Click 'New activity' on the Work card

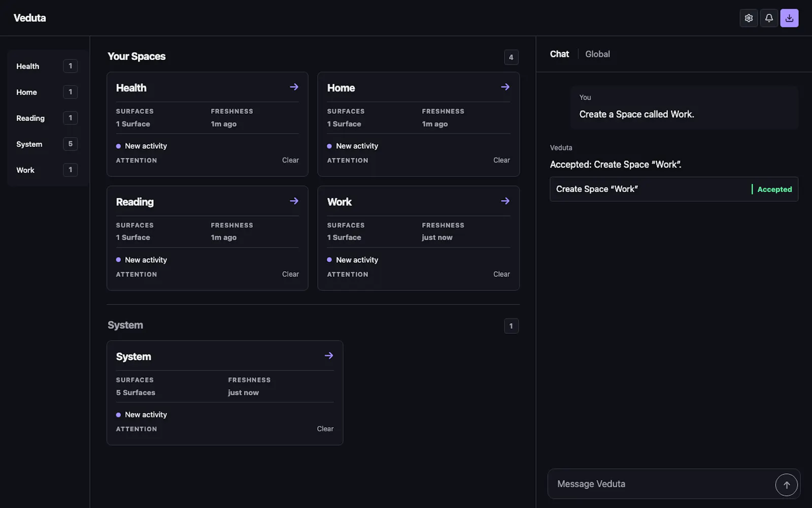tap(357, 260)
